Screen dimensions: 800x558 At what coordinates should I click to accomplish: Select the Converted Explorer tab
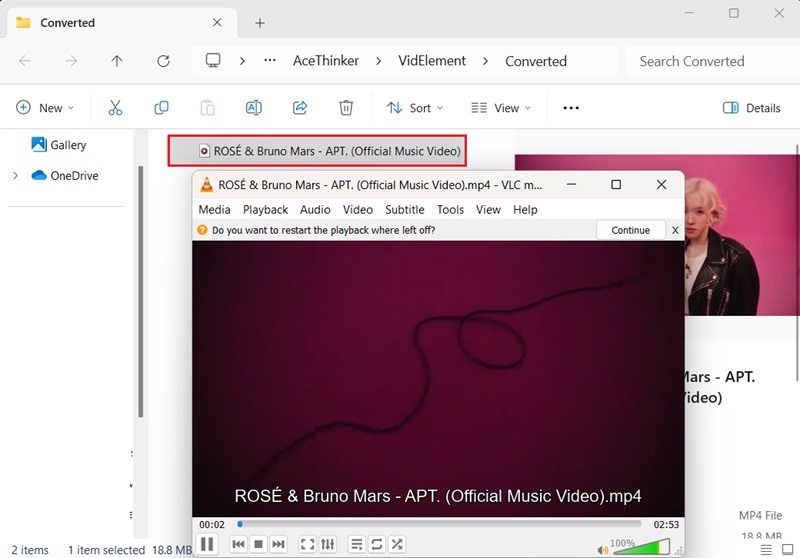[121, 22]
